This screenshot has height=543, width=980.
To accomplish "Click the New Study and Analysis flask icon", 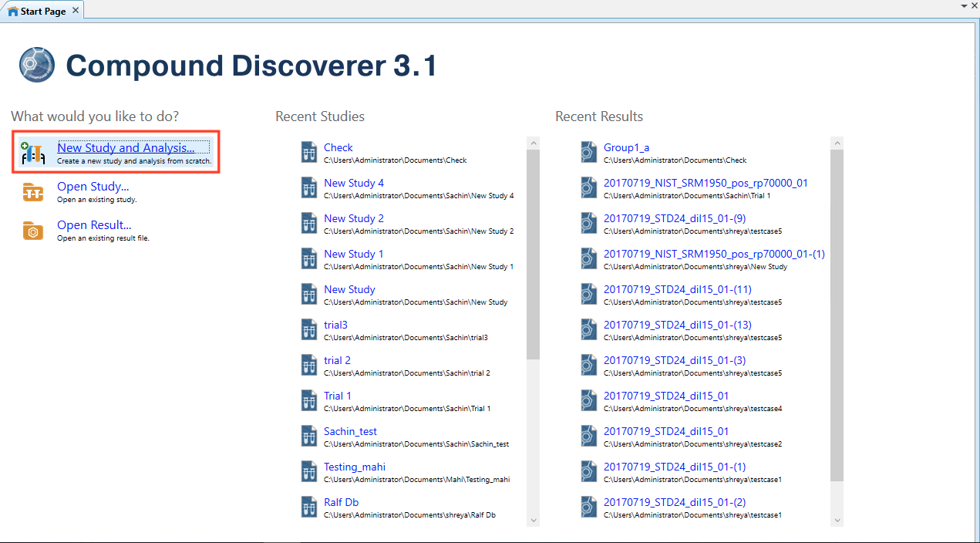I will tap(33, 153).
